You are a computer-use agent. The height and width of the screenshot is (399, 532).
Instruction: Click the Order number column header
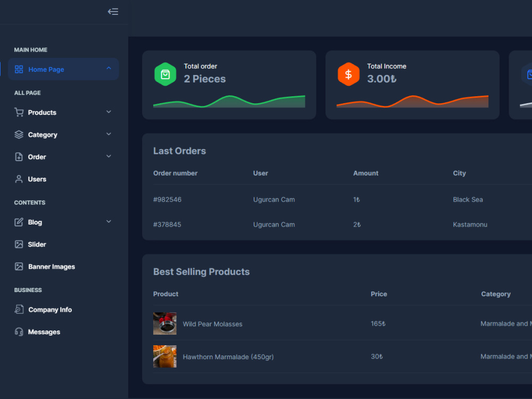[175, 173]
